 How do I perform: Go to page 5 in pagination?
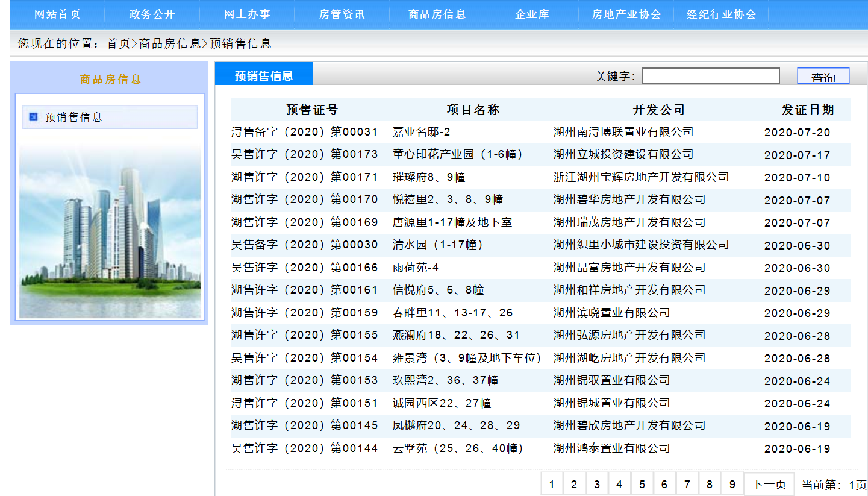click(642, 484)
